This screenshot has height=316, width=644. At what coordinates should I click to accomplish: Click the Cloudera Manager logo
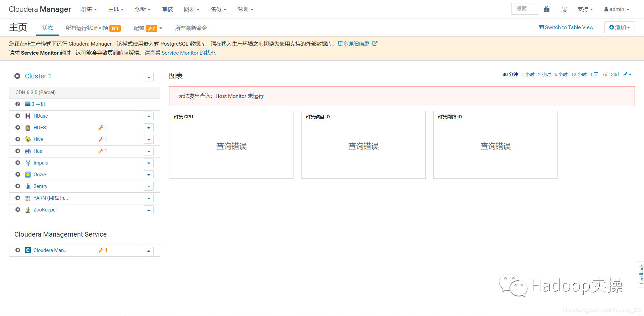40,9
